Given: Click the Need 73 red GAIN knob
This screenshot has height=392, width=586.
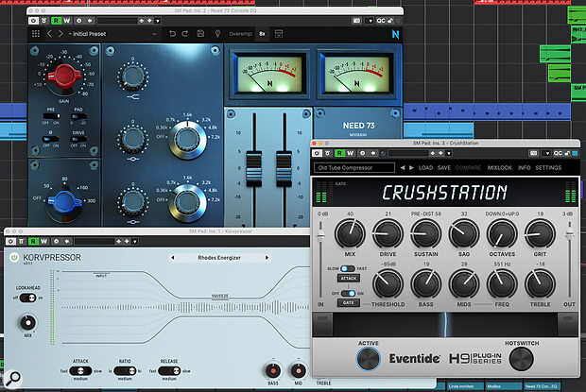Looking at the screenshot, I should 63,76.
